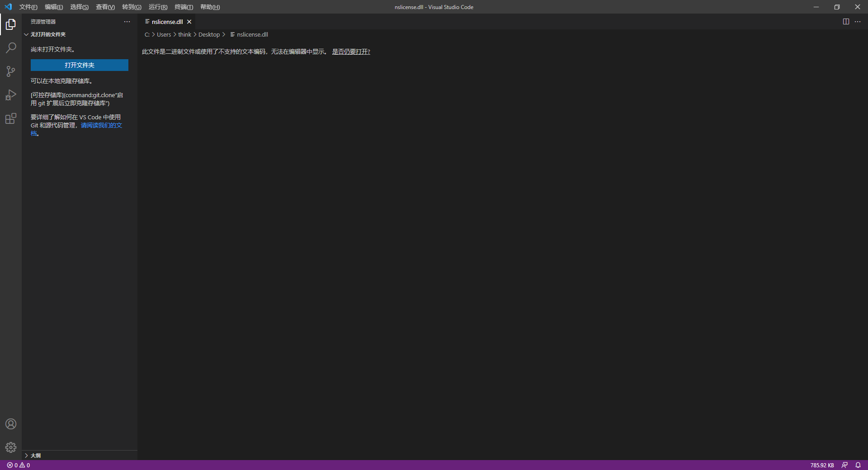
Task: Click the C: breadcrumb segment
Action: pyautogui.click(x=147, y=35)
